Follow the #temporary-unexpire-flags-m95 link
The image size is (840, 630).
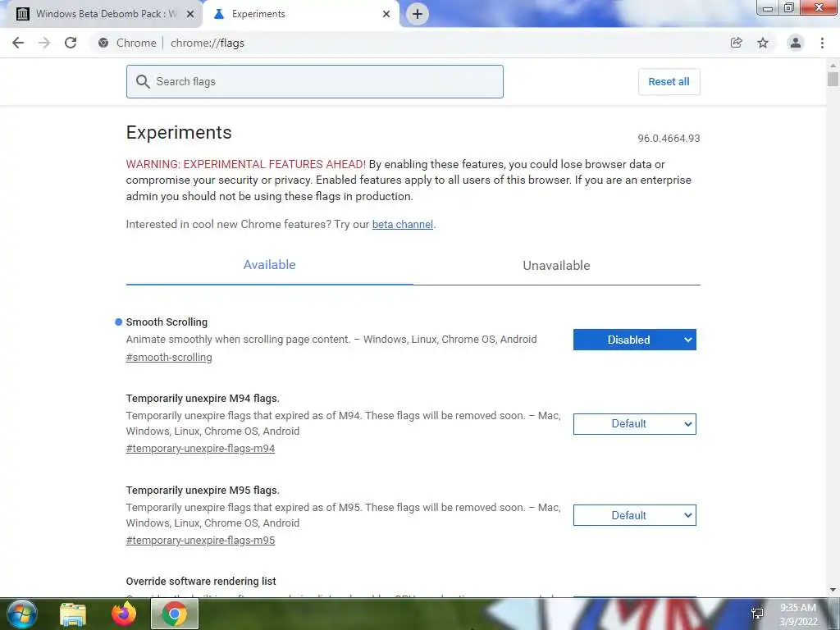(x=200, y=541)
